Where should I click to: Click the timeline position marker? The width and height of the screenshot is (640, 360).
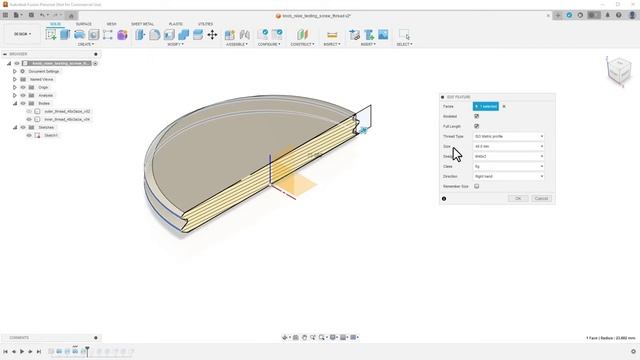click(x=87, y=350)
